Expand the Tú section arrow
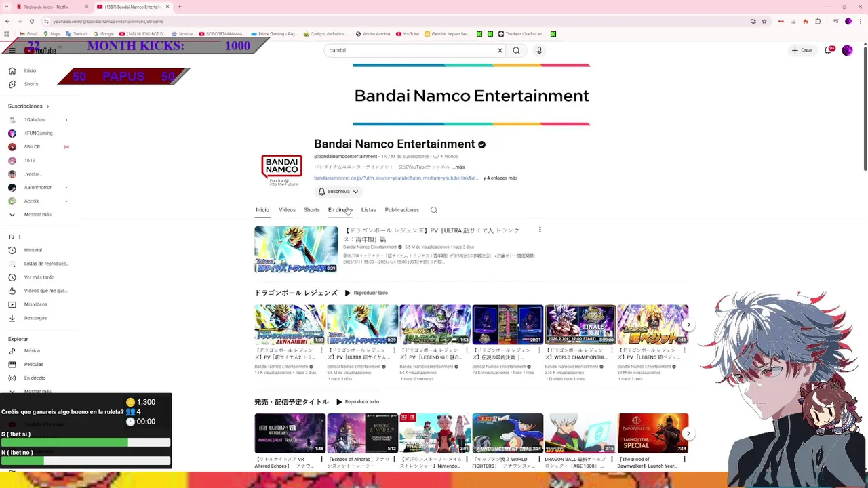The height and width of the screenshot is (488, 868). [x=19, y=237]
